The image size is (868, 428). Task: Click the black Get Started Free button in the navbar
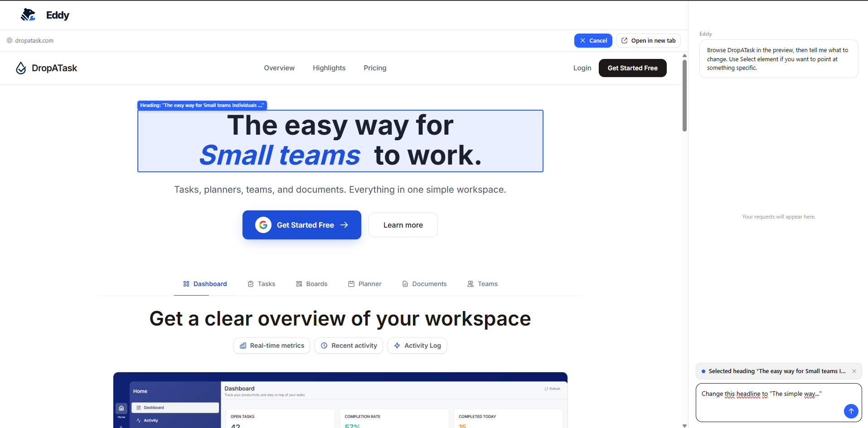point(632,68)
